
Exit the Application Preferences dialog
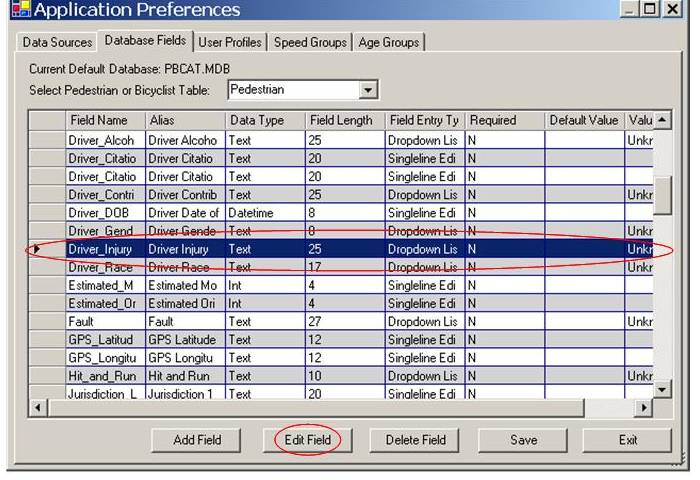click(627, 440)
